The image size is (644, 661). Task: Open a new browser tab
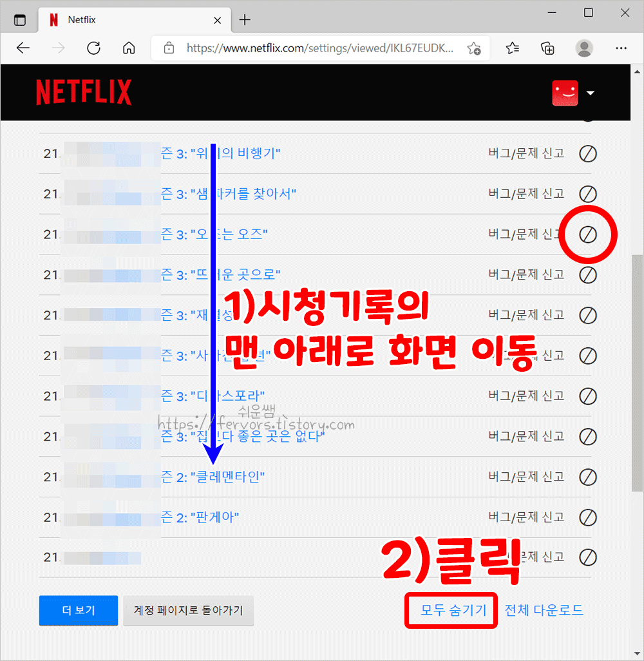245,20
